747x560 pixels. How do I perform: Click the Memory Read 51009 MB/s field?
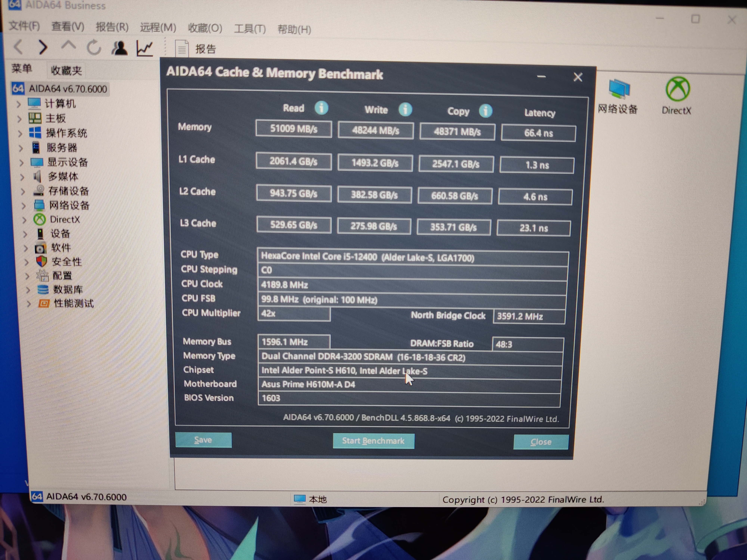pos(293,129)
